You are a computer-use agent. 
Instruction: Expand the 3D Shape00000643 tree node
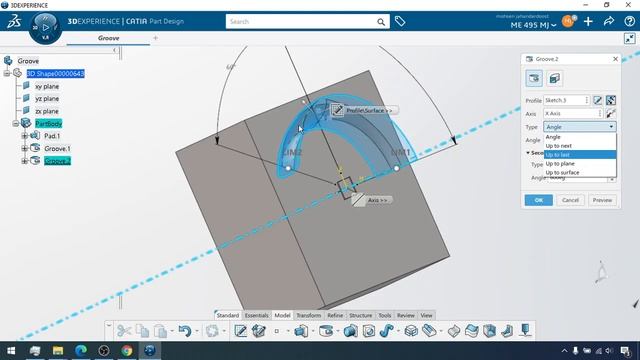7,73
